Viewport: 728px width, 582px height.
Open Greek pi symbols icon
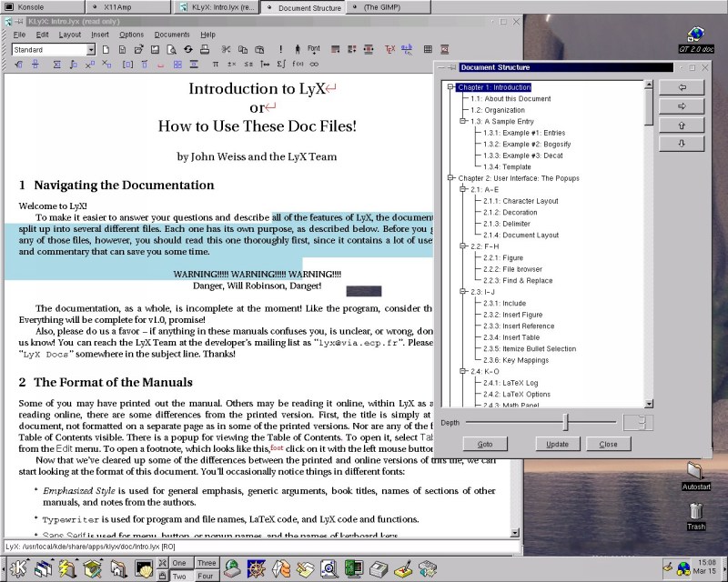click(x=216, y=64)
